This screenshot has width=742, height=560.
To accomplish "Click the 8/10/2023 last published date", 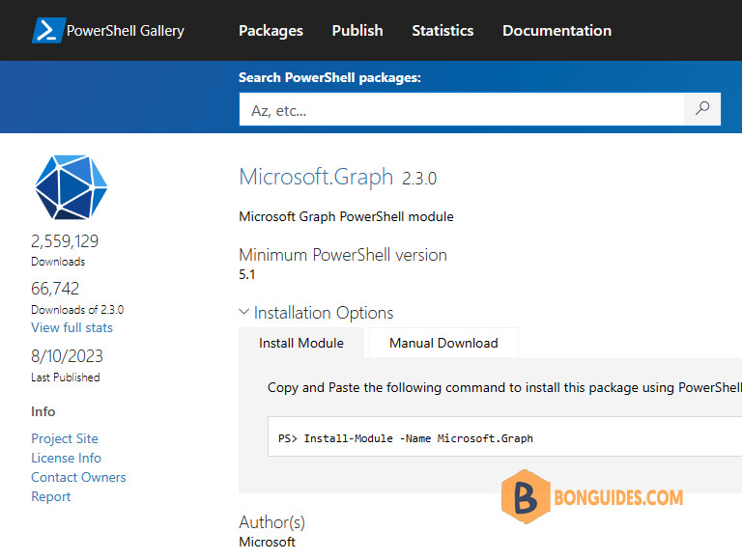I will tap(67, 356).
